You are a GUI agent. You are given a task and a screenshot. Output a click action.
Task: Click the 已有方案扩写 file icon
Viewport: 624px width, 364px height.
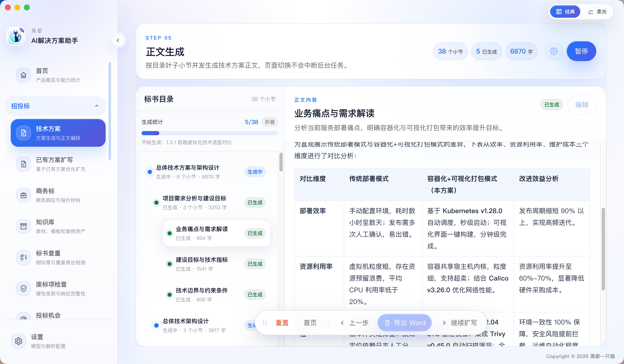pyautogui.click(x=24, y=164)
